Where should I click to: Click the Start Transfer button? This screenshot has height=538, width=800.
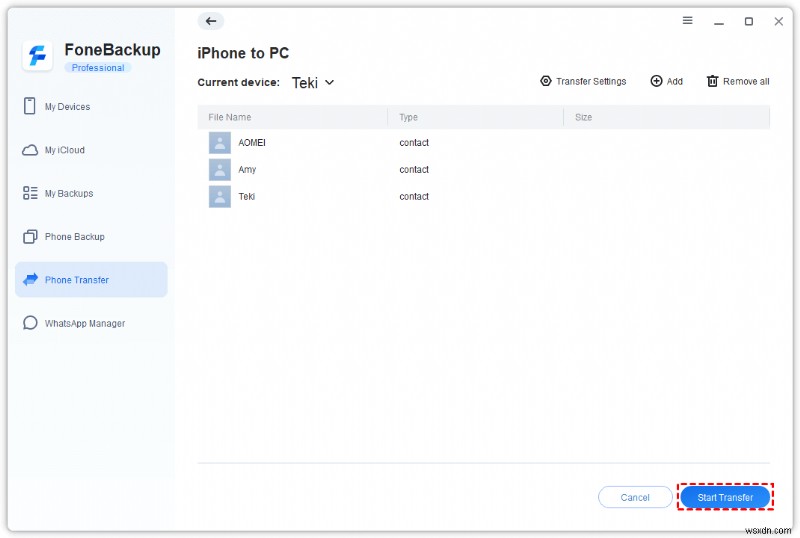tap(725, 497)
